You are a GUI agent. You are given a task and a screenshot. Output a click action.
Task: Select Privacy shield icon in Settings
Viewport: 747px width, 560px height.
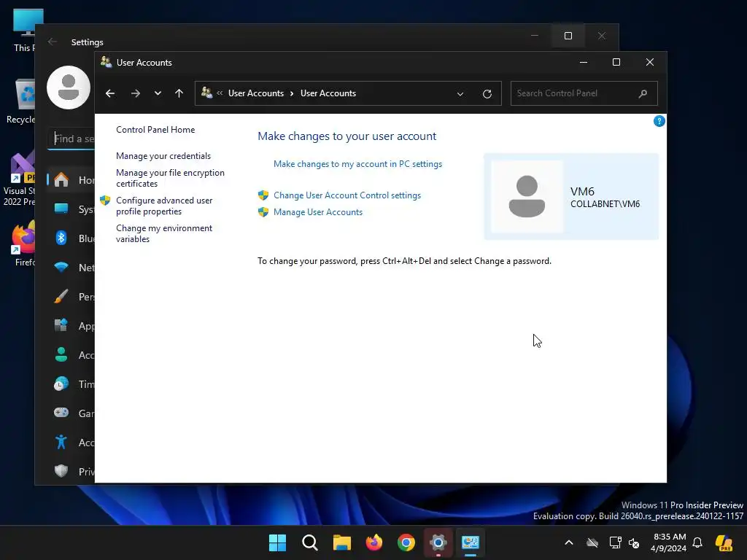click(x=61, y=471)
